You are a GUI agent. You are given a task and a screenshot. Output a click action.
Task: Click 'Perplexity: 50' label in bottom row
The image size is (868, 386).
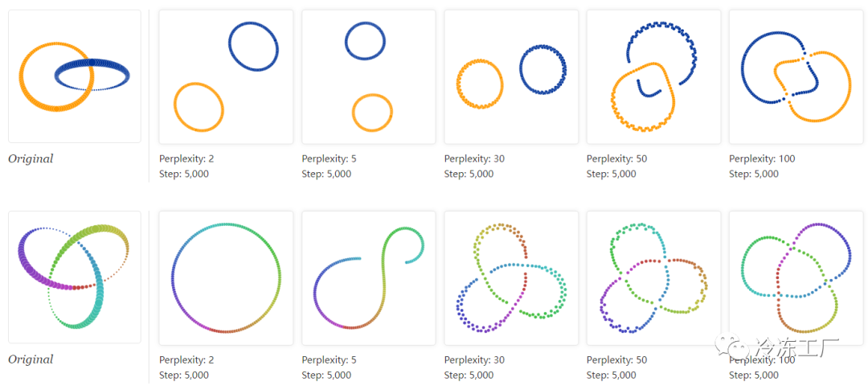(x=616, y=359)
